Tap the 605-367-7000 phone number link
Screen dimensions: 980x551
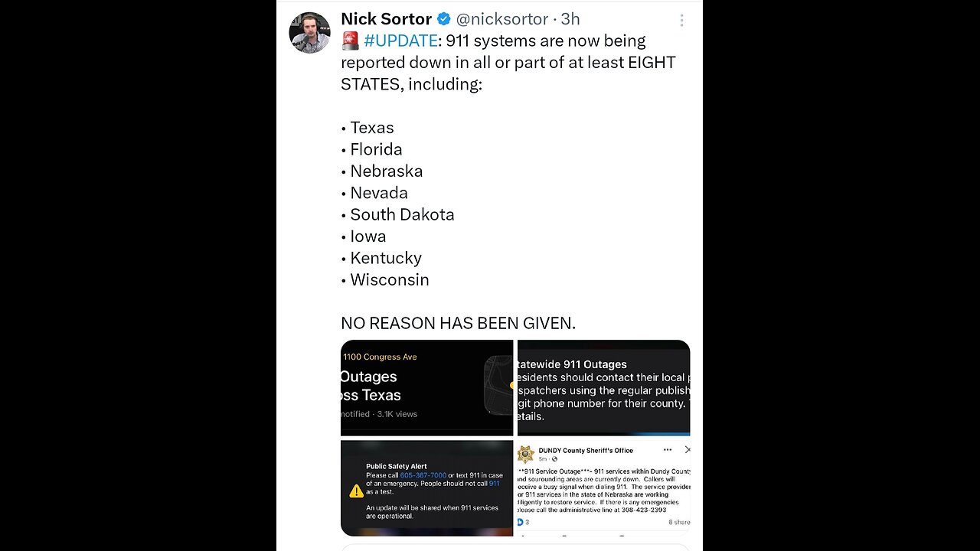coord(423,475)
